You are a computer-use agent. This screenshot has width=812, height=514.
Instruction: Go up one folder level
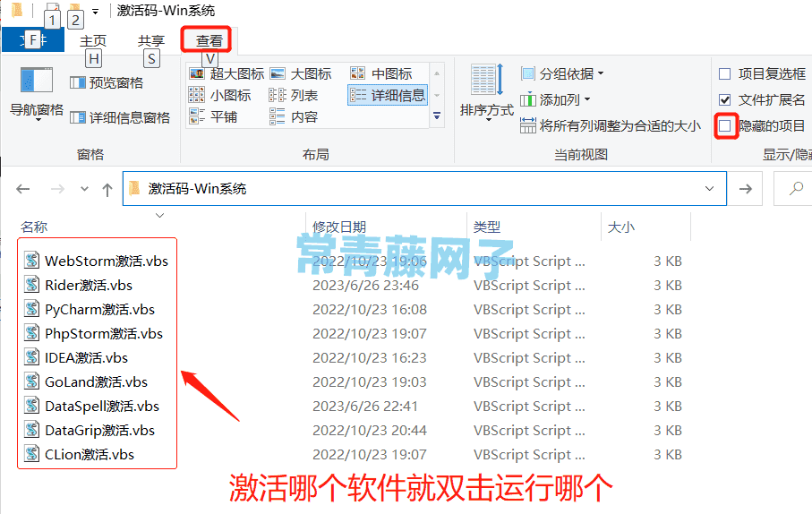click(107, 190)
